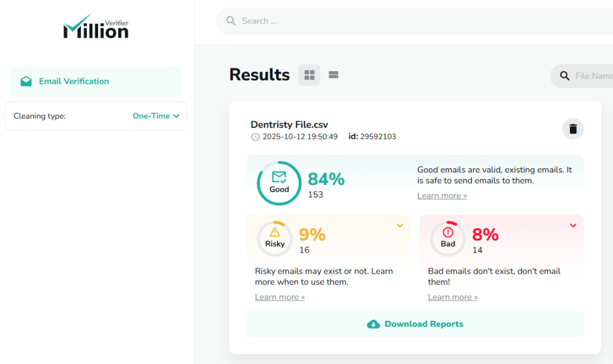Open Learn more link under Risky emails

pyautogui.click(x=280, y=297)
